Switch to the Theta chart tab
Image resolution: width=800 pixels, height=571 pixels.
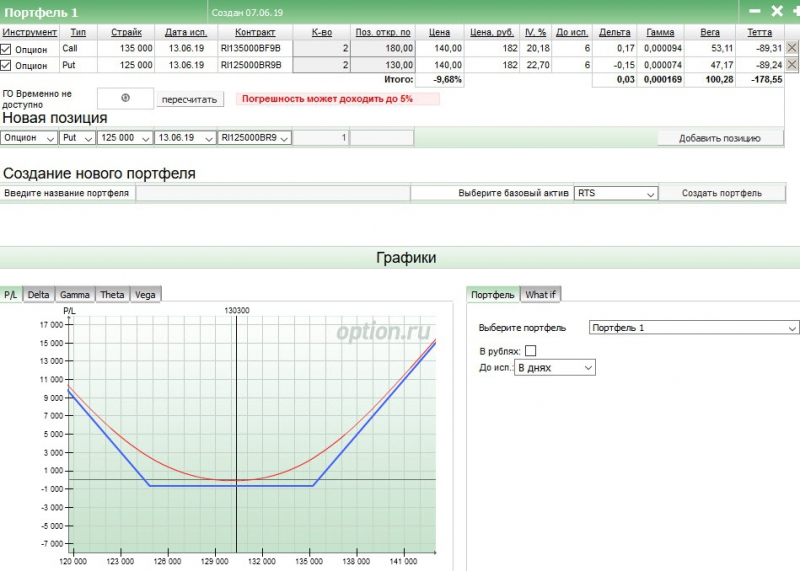pos(112,294)
